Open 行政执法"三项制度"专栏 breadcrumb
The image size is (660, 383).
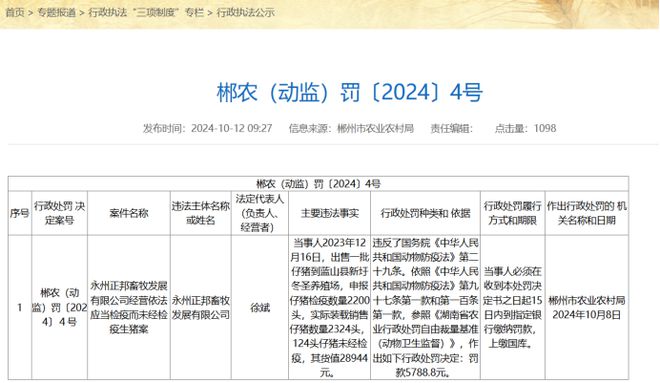[146, 13]
